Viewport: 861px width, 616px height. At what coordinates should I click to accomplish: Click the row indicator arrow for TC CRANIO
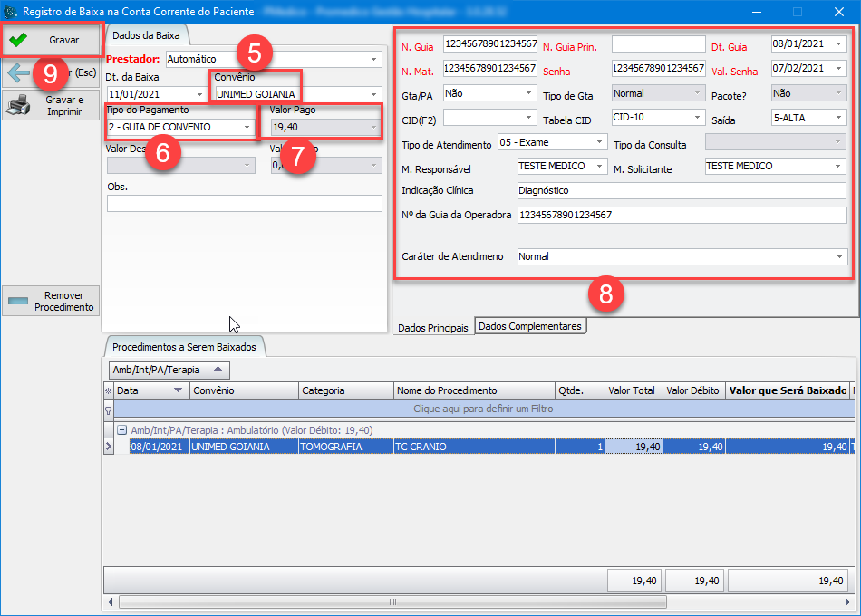pyautogui.click(x=109, y=447)
